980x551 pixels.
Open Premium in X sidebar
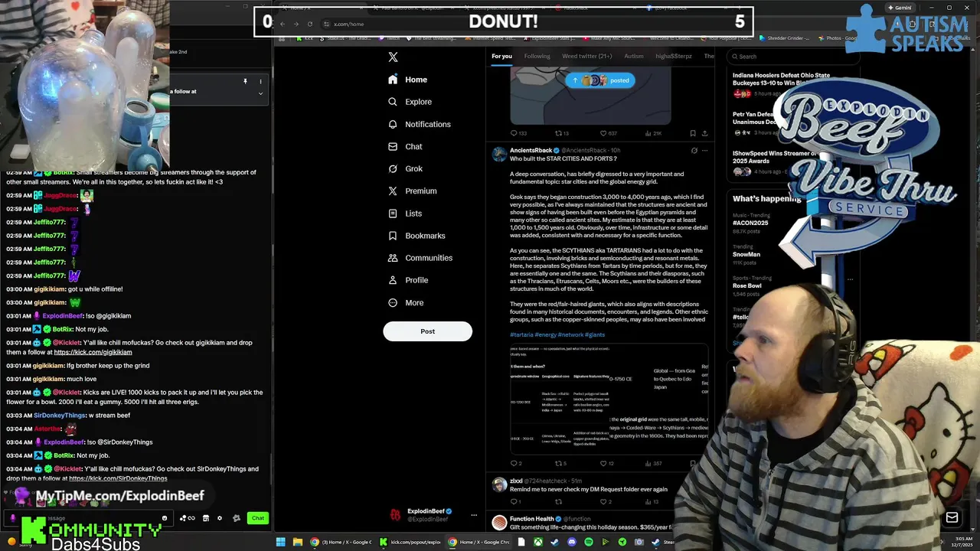coord(413,191)
